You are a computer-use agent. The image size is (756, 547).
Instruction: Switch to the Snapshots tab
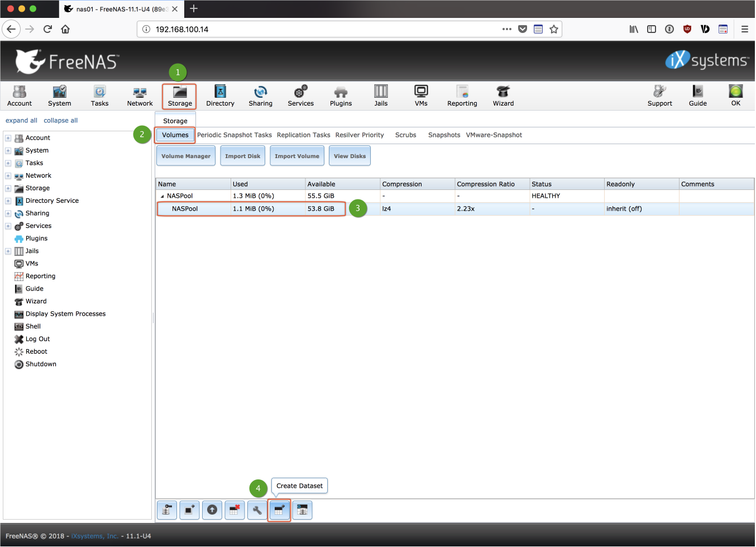click(444, 135)
